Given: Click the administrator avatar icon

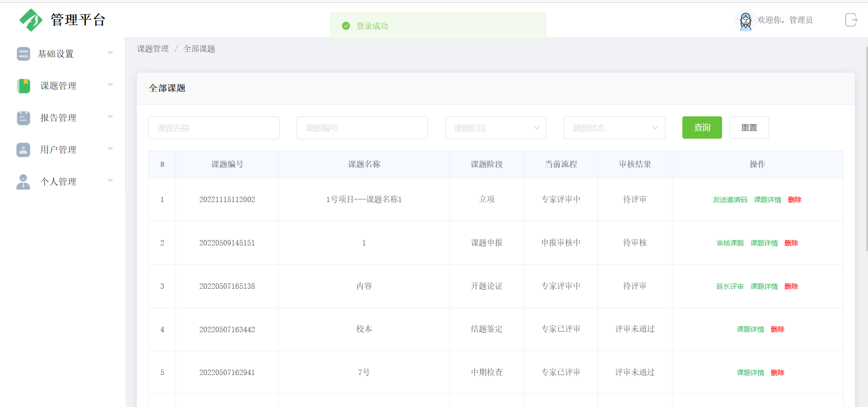Looking at the screenshot, I should point(745,21).
